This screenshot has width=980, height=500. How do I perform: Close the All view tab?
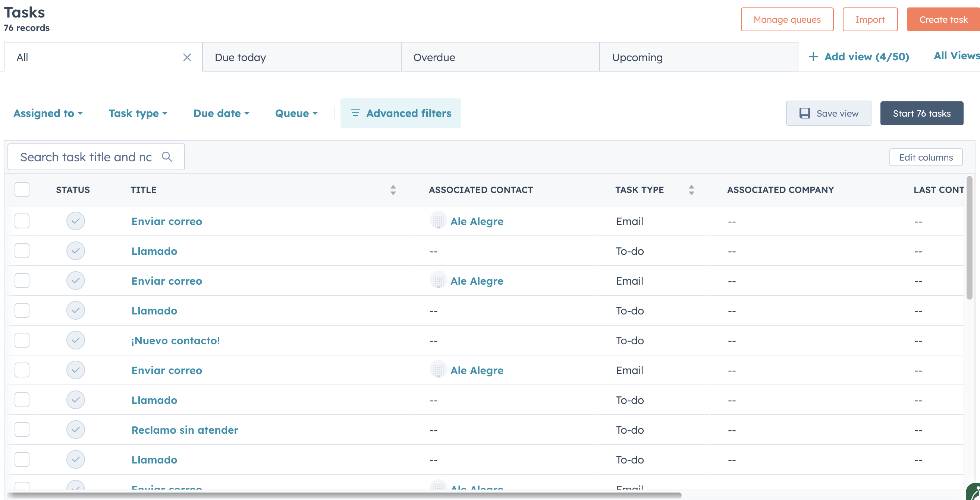coord(187,57)
